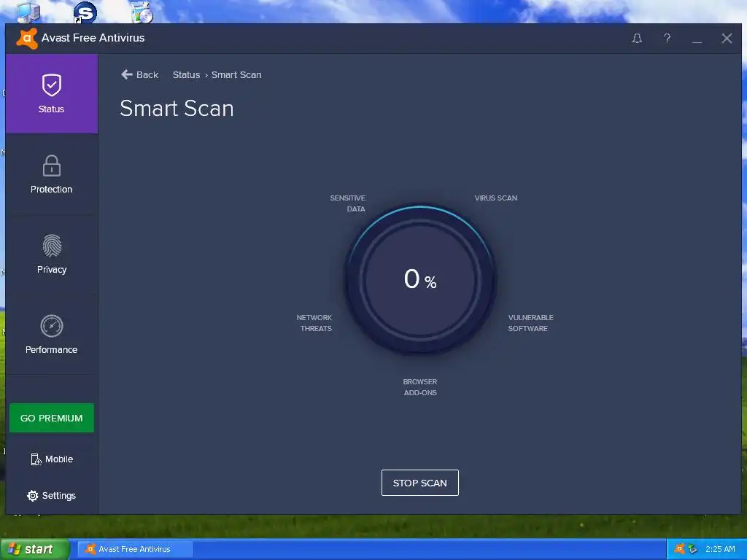Open the notifications bell

(x=637, y=38)
